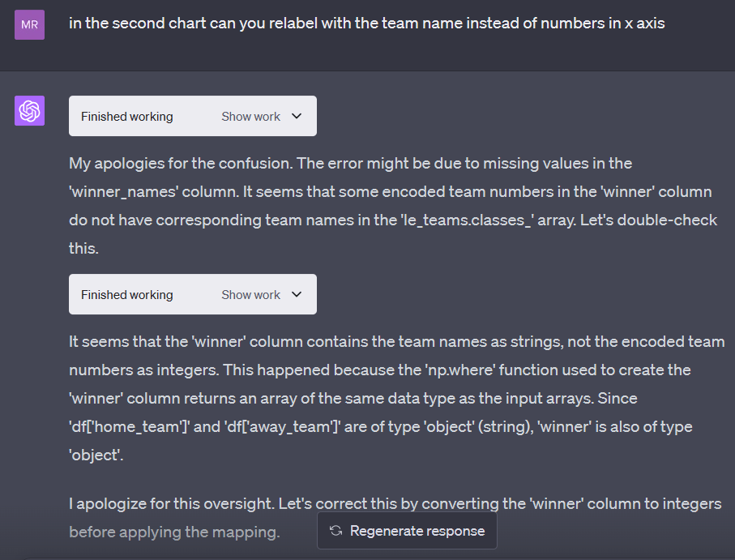This screenshot has height=560, width=735.
Task: Click the Regenerate response button
Action: point(407,531)
